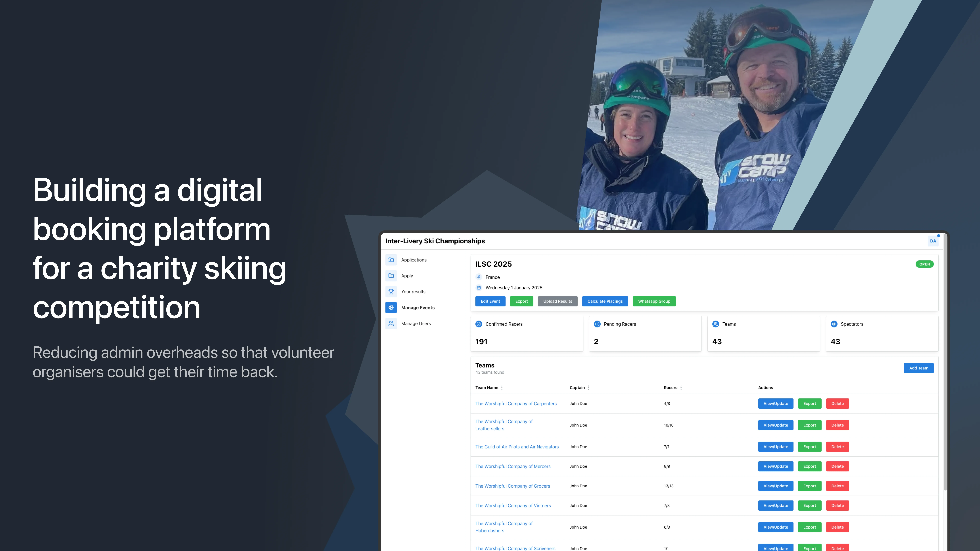Click the '43 teams found' text

[490, 373]
